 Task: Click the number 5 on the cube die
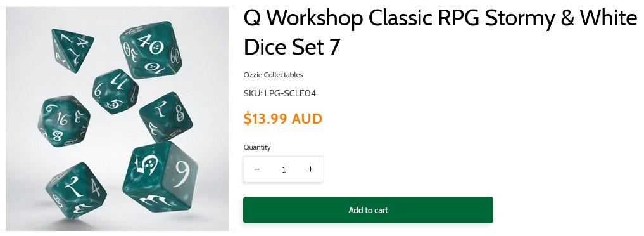coord(140,166)
